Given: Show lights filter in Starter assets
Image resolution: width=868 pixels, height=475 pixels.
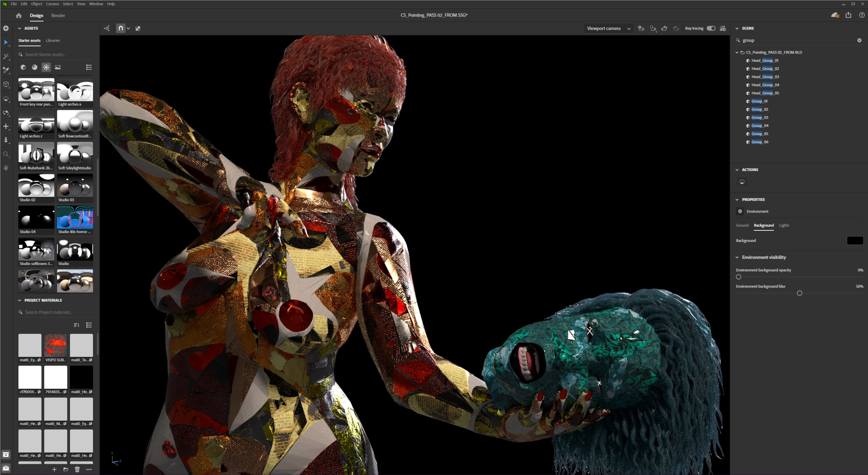Looking at the screenshot, I should click(46, 67).
